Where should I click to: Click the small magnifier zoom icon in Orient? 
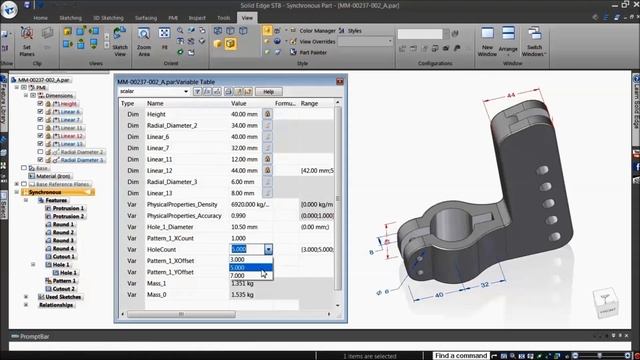coord(180,31)
